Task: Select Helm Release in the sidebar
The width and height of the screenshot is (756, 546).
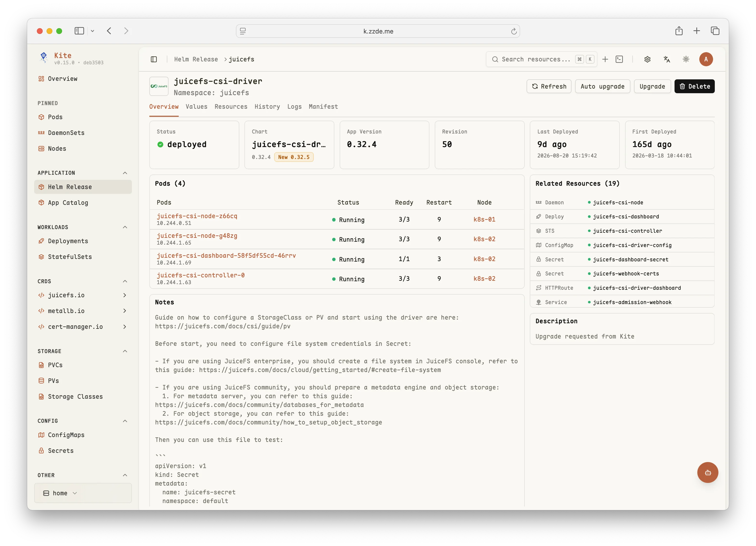Action: tap(83, 187)
